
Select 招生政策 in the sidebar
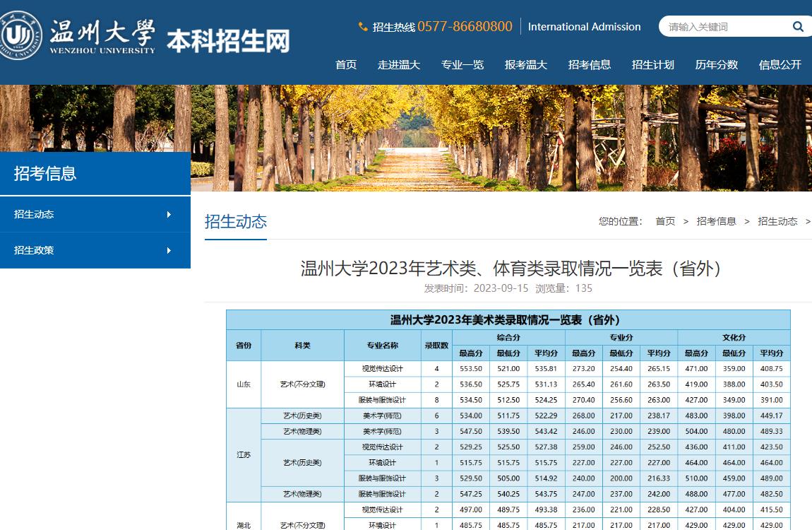tap(95, 250)
